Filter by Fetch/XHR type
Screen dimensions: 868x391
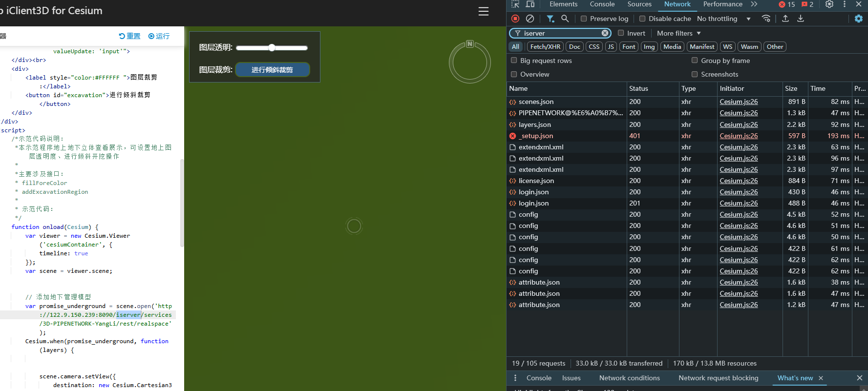(x=545, y=47)
